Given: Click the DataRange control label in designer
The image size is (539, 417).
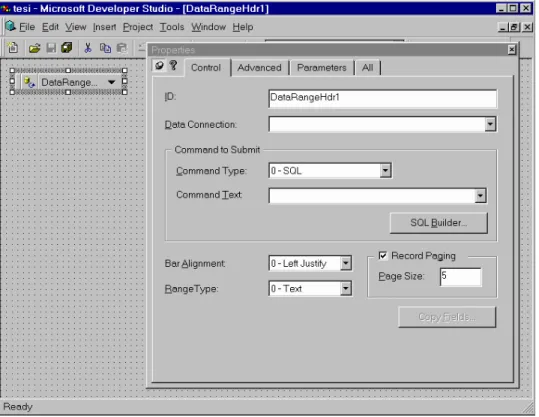Looking at the screenshot, I should 69,83.
